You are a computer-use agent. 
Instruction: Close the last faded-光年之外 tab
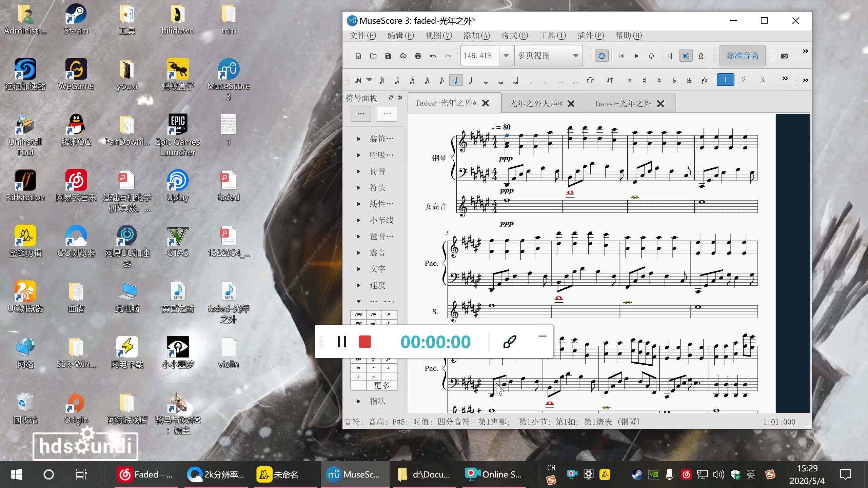(x=660, y=104)
